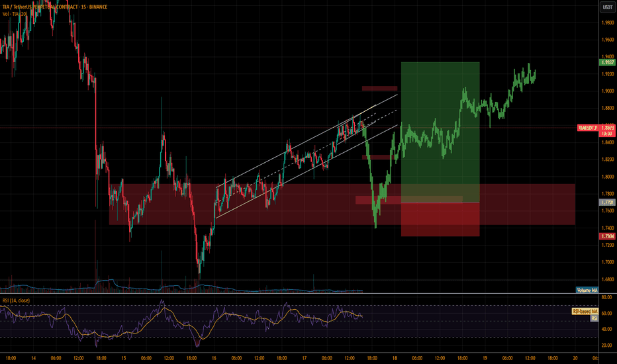Click the date 18 on time axis
Image resolution: width=617 pixels, height=364 pixels.
[x=395, y=358]
